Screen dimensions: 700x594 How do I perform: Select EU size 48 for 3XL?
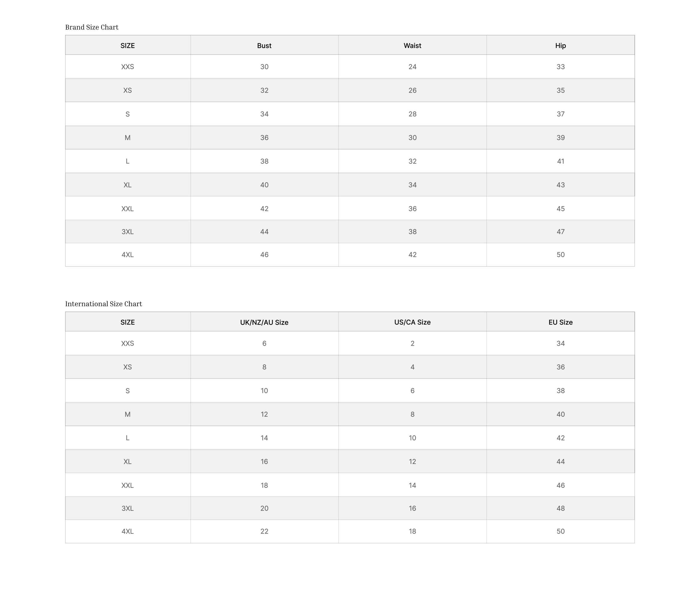(x=560, y=508)
